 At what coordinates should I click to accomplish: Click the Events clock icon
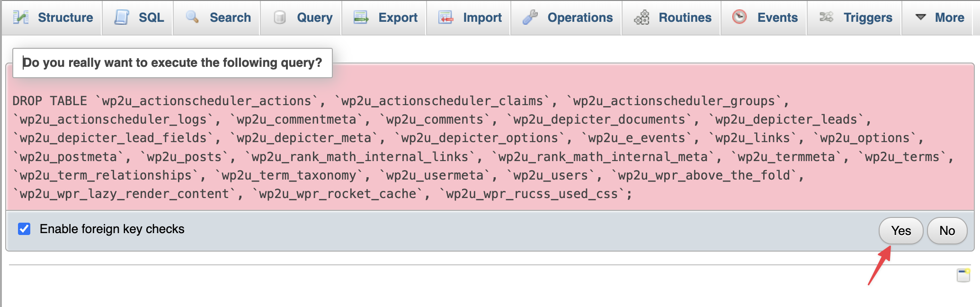[739, 17]
